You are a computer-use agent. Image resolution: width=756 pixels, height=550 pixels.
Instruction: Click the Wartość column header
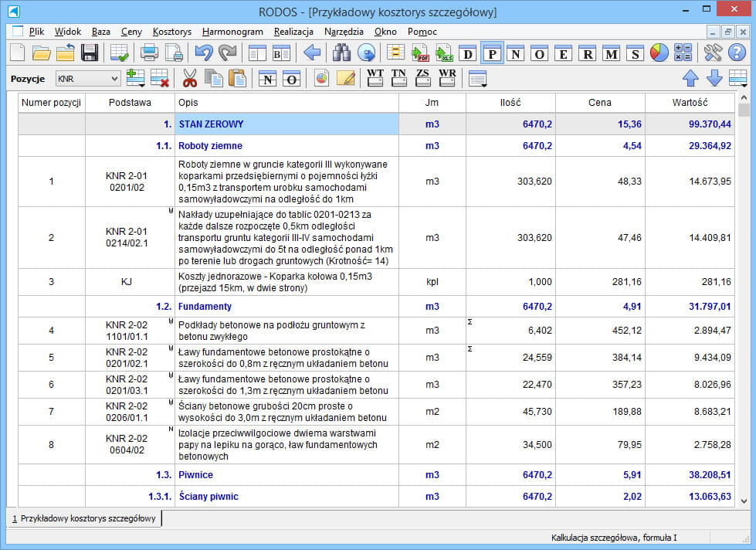click(689, 103)
